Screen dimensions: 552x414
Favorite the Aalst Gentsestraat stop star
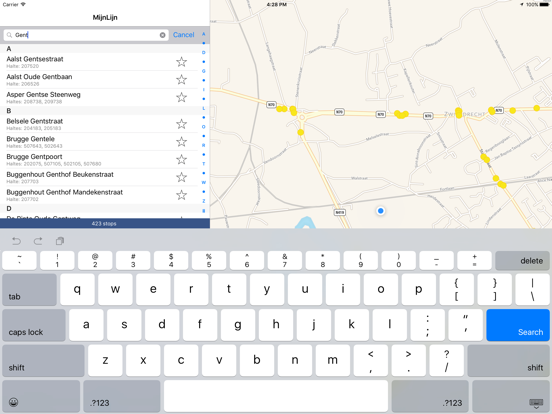181,62
